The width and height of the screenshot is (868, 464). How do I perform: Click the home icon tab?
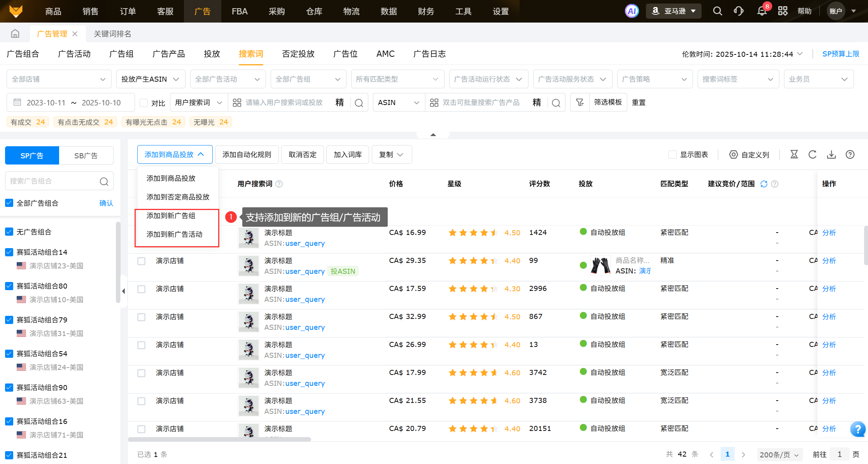(15, 34)
